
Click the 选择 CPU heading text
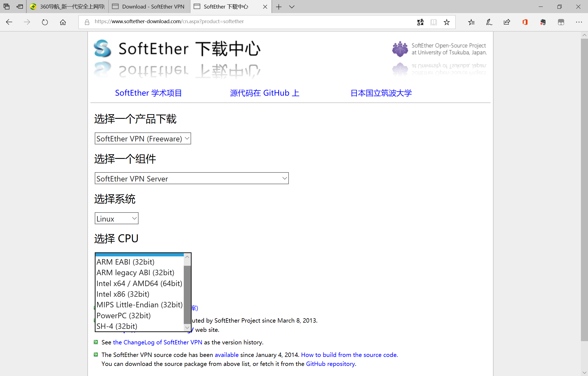coord(117,239)
